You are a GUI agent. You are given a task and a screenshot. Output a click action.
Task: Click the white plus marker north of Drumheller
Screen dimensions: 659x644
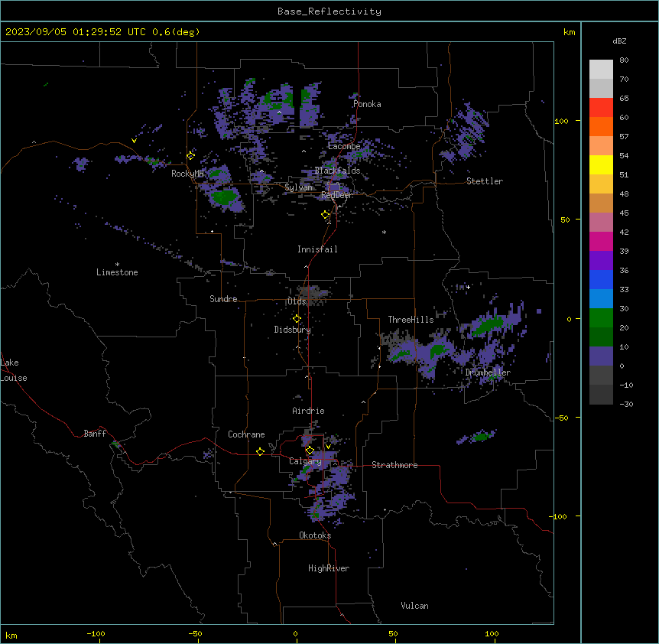coord(468,287)
